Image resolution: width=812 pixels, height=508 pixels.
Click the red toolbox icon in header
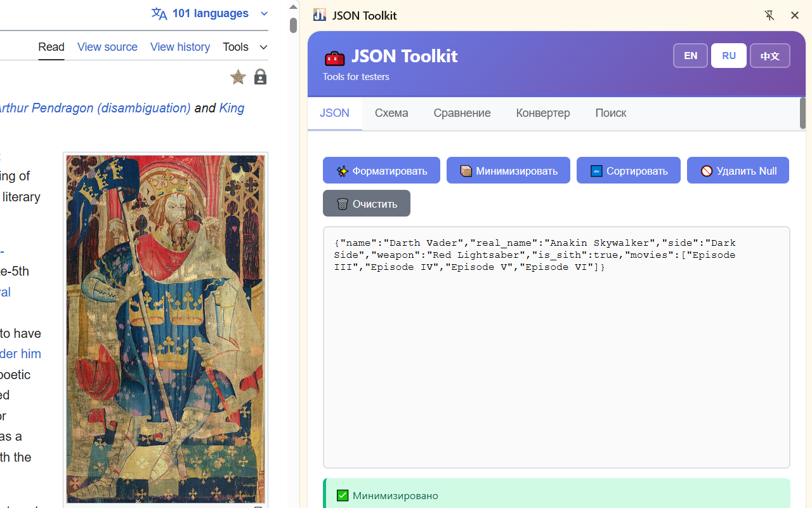point(334,58)
